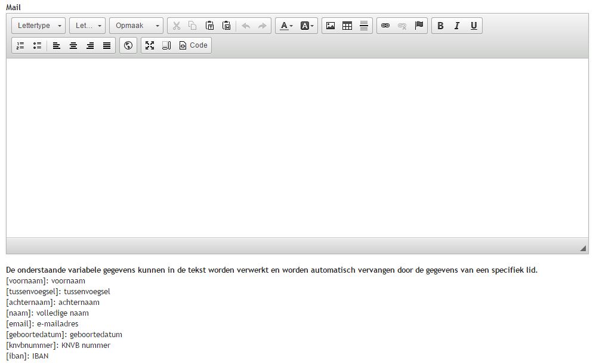Click the paste from Word icon
Screen dimensions: 593x364
[x=226, y=26]
